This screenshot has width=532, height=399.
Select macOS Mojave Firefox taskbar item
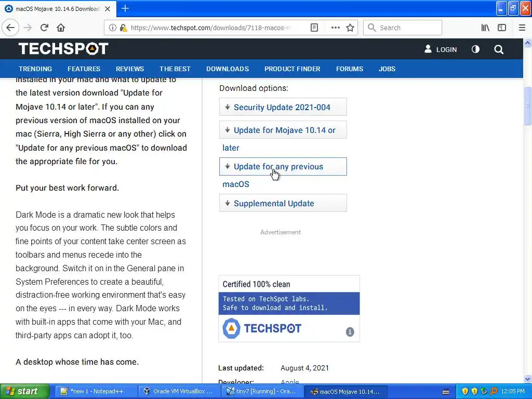[345, 391]
